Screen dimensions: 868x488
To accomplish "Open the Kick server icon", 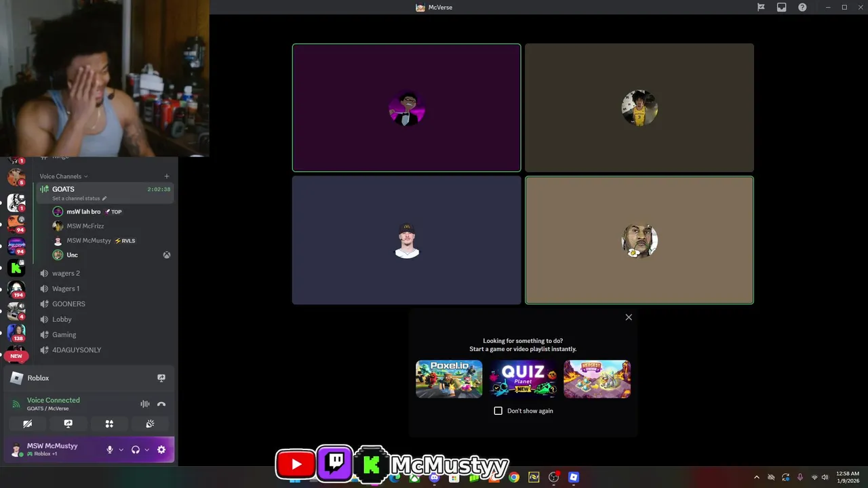I will click(16, 267).
